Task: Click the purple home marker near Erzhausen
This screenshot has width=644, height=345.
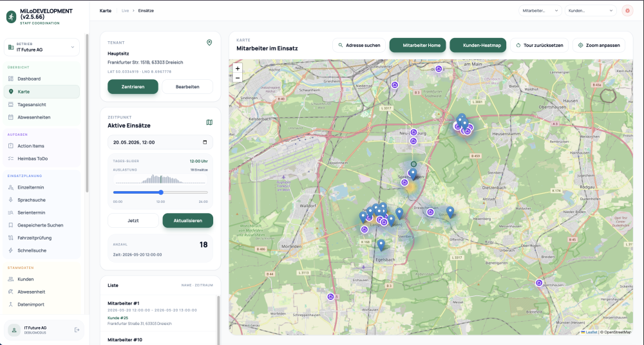Action: point(330,297)
